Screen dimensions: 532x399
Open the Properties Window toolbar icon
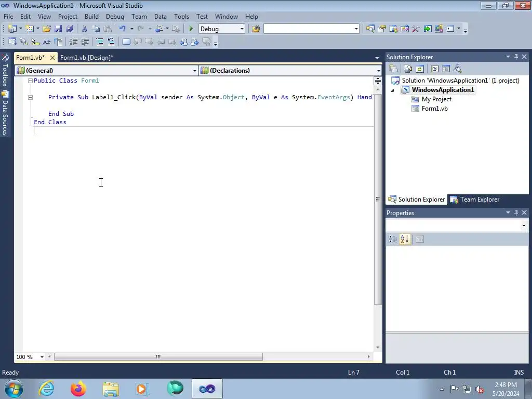[382, 29]
